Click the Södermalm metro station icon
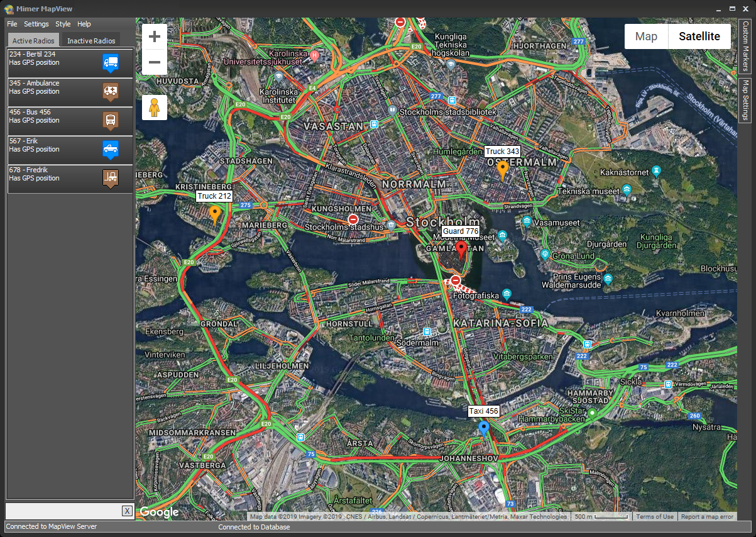The image size is (756, 537). click(x=427, y=331)
